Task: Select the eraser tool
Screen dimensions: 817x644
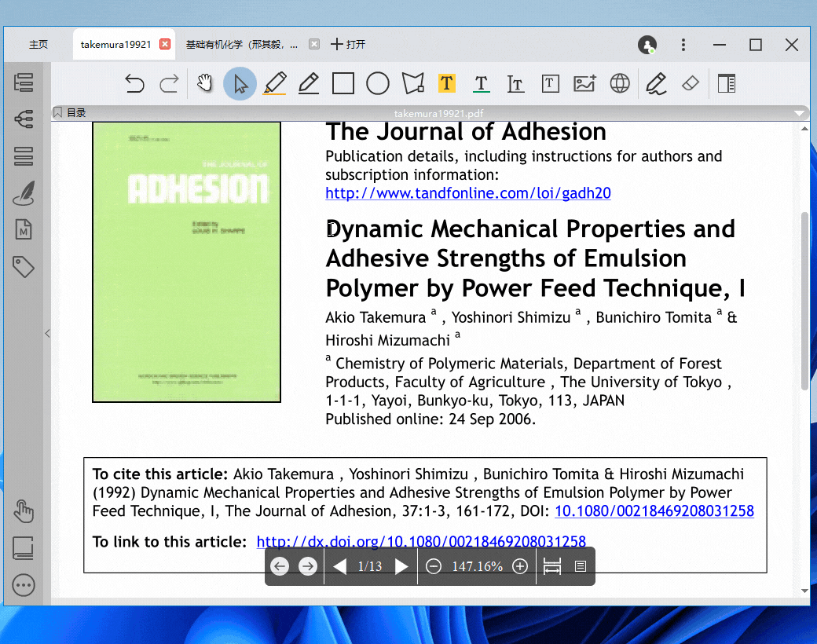Action: 691,83
